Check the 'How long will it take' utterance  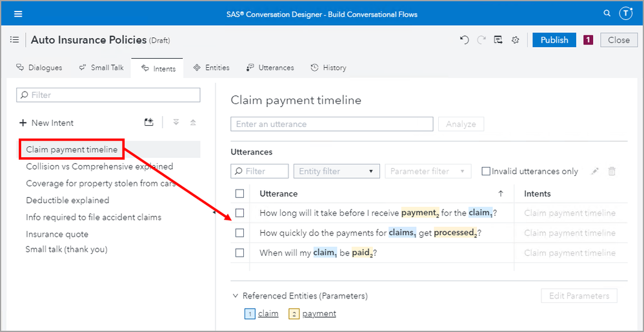point(240,213)
